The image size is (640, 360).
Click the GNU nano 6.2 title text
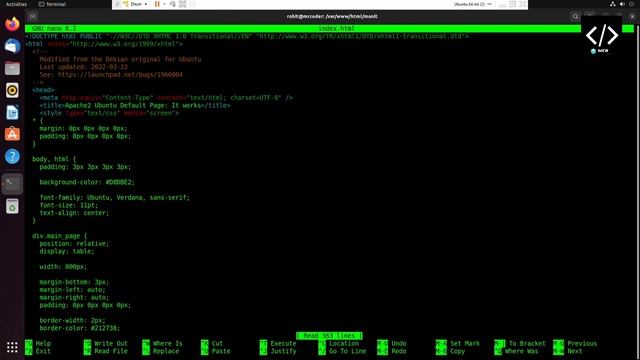(x=54, y=29)
